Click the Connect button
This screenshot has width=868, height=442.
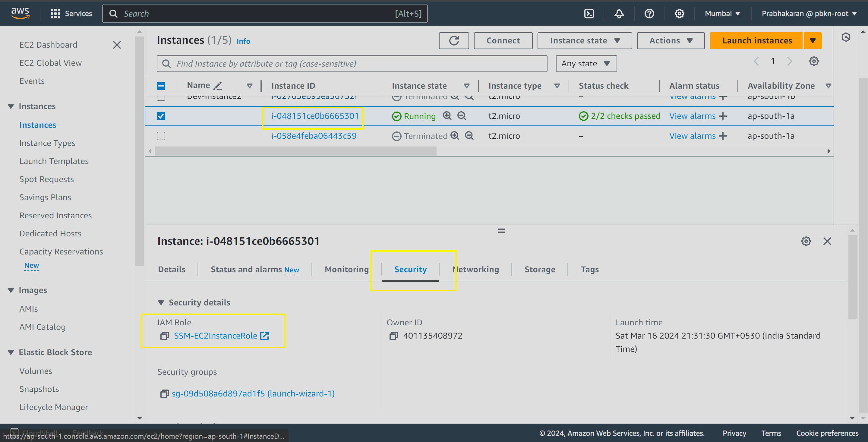(503, 40)
